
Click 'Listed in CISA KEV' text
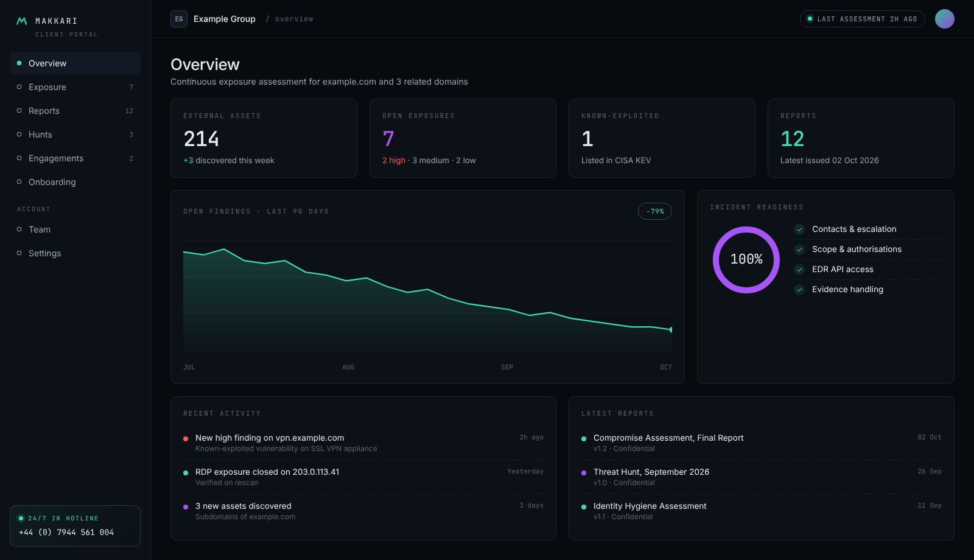(616, 161)
